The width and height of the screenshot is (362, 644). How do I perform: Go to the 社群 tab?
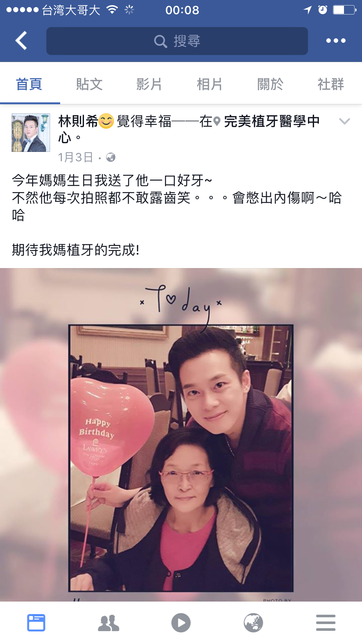[330, 84]
